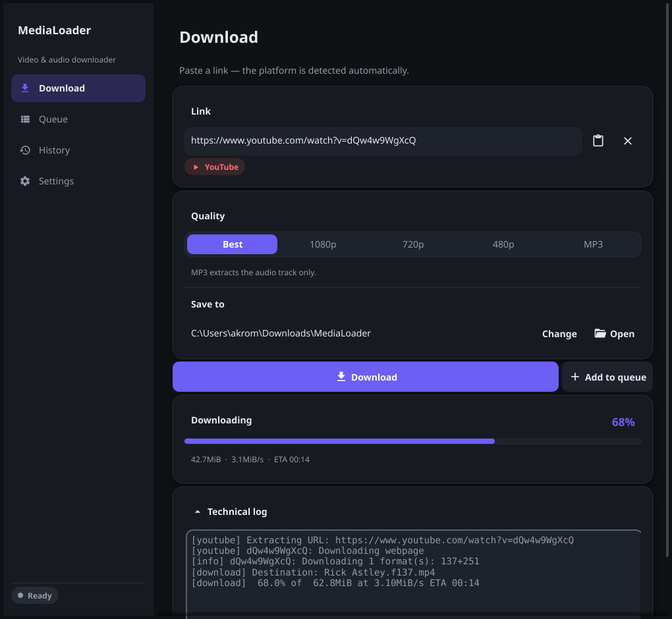Click the 'Paste a link' instruction text
This screenshot has width=672, height=619.
click(294, 70)
